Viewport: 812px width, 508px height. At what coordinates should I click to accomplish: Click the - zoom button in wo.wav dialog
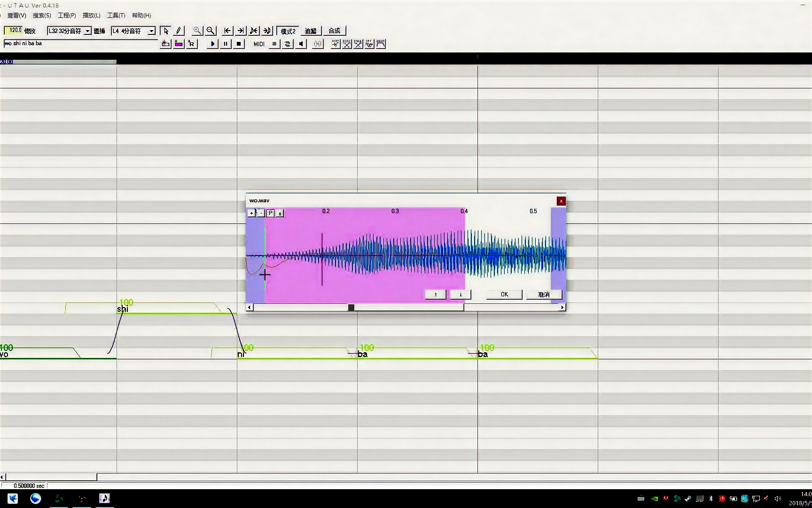[261, 213]
